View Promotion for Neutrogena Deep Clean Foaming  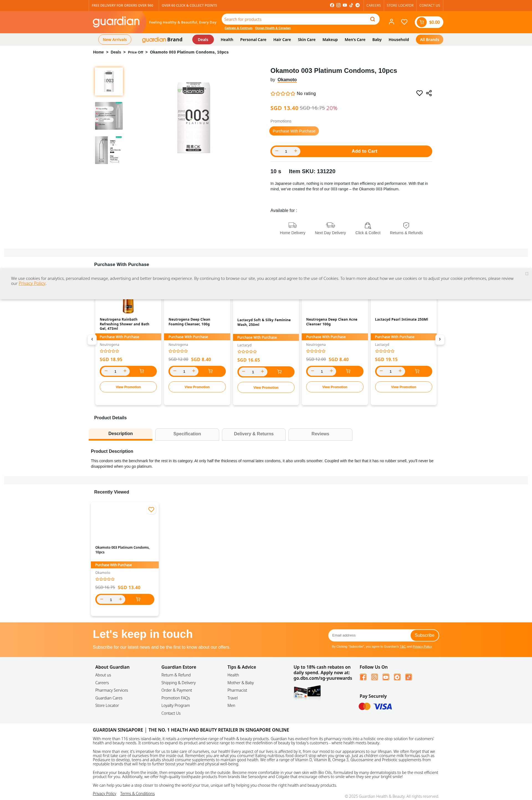click(197, 387)
